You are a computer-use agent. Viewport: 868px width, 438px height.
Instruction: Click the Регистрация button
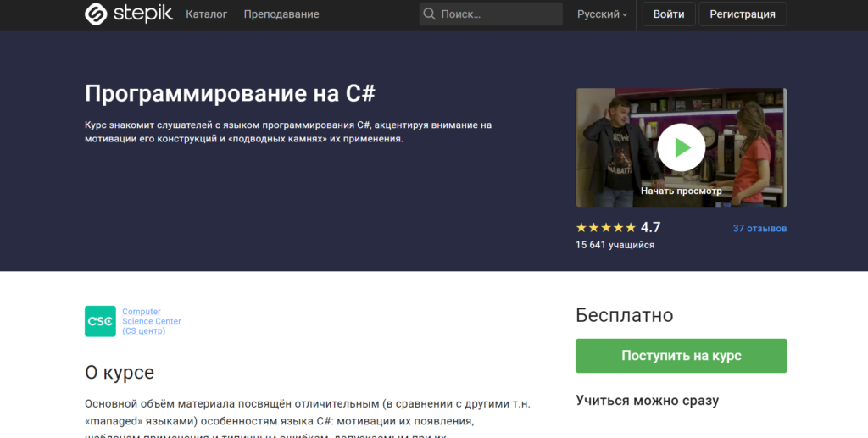tap(742, 14)
